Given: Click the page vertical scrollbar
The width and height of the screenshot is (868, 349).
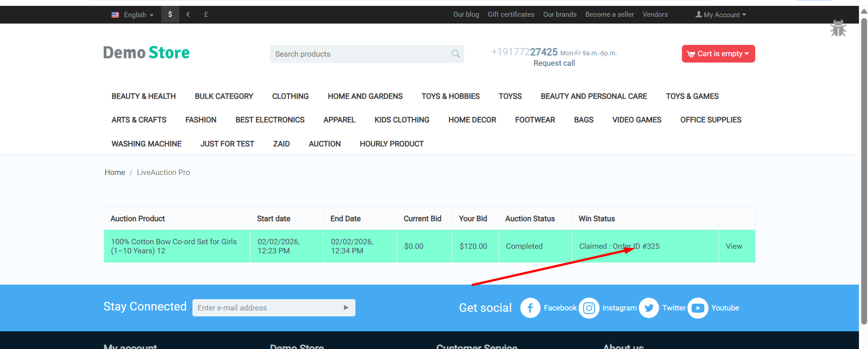Looking at the screenshot, I should (863, 172).
